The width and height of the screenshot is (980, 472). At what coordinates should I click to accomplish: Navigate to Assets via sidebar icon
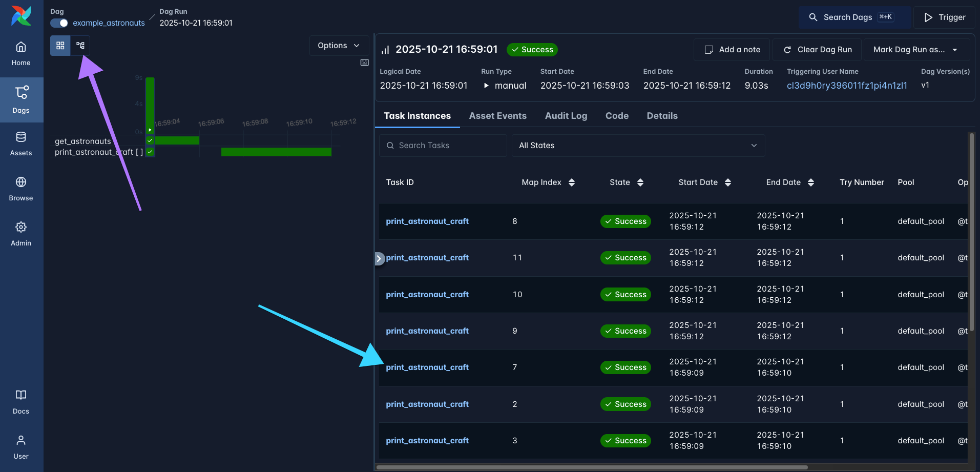click(21, 143)
